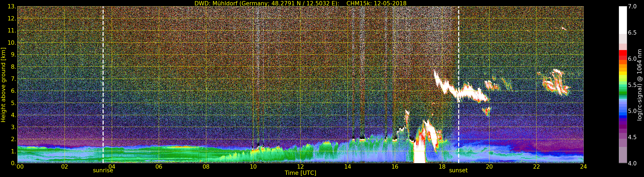
Task: Click the colorbar value '7.0'
Action: pyautogui.click(x=632, y=6)
